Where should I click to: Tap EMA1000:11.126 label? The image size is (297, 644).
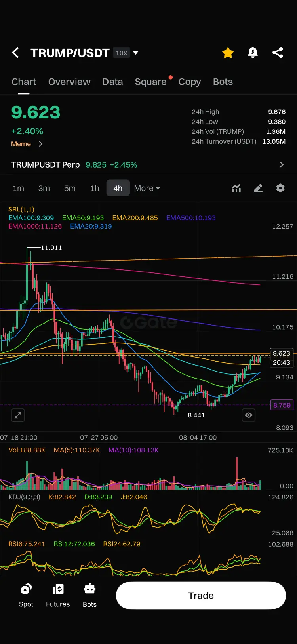35,226
